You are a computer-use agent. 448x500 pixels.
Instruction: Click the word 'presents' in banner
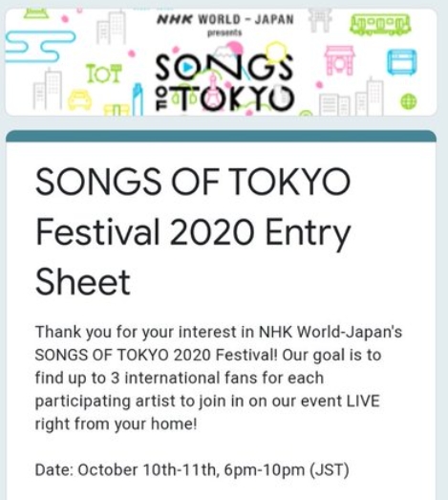tap(224, 33)
